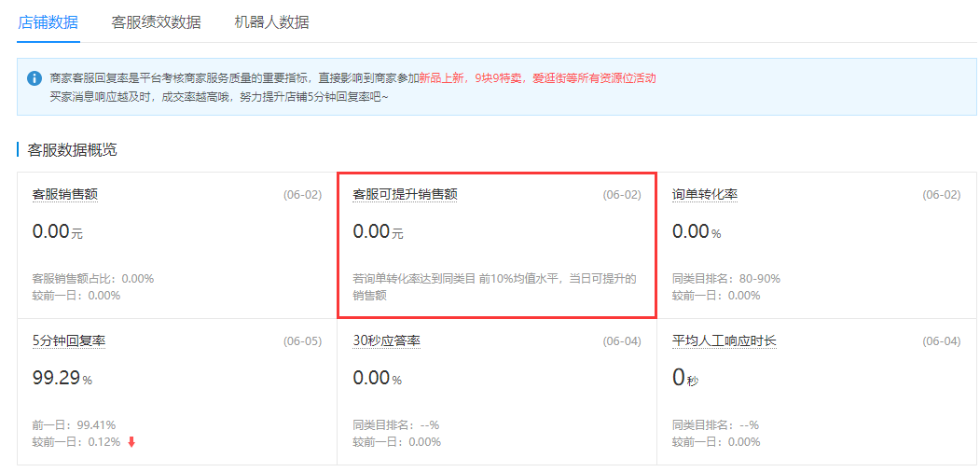Click the 5分钟回复率 metric title
980x472 pixels.
tap(69, 340)
